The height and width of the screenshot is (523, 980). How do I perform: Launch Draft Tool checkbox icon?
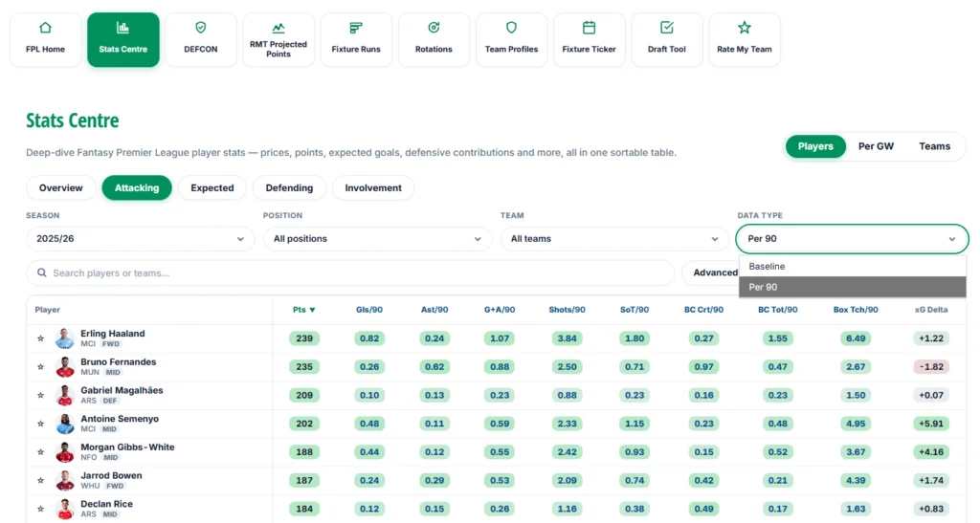click(x=667, y=28)
